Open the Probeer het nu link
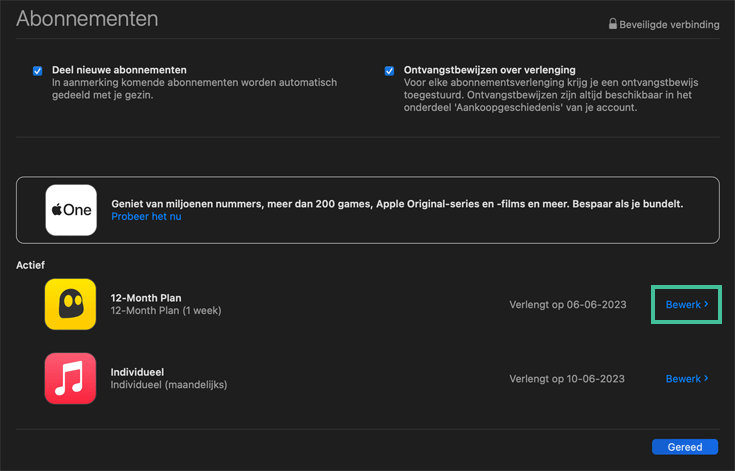Image resolution: width=735 pixels, height=471 pixels. 146,217
